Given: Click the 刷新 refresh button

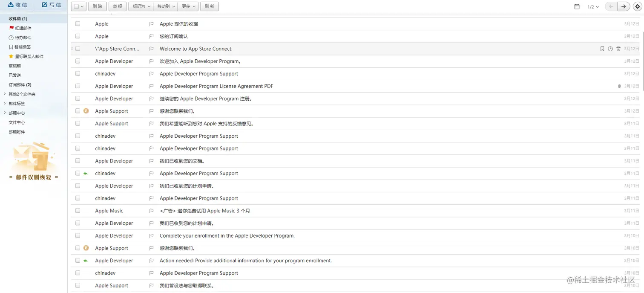Looking at the screenshot, I should 210,6.
